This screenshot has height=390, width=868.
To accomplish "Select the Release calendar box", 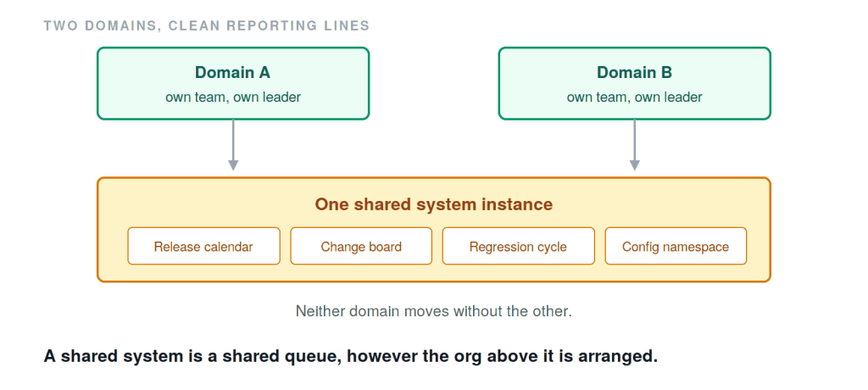I will pos(203,246).
